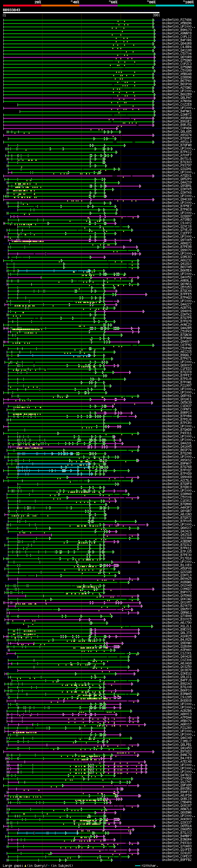This screenshot has width=197, height=868.
Task: Open hit UniRef100_C5XPK9
Action: [x=176, y=331]
